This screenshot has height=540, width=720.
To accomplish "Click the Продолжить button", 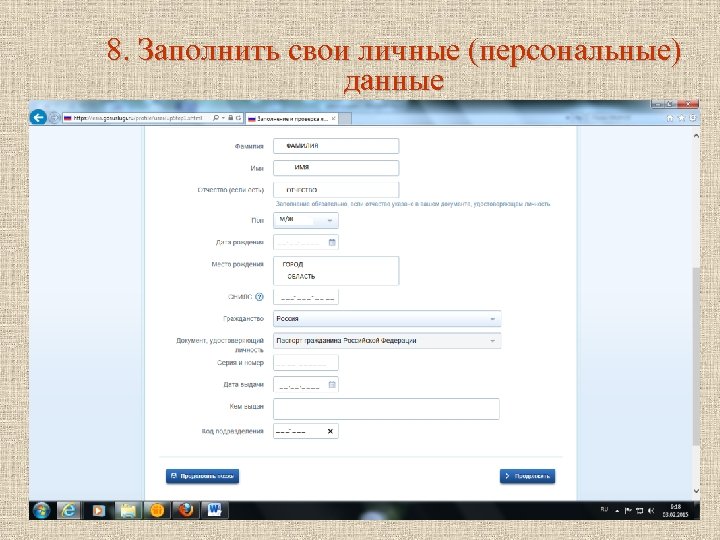I will click(527, 476).
